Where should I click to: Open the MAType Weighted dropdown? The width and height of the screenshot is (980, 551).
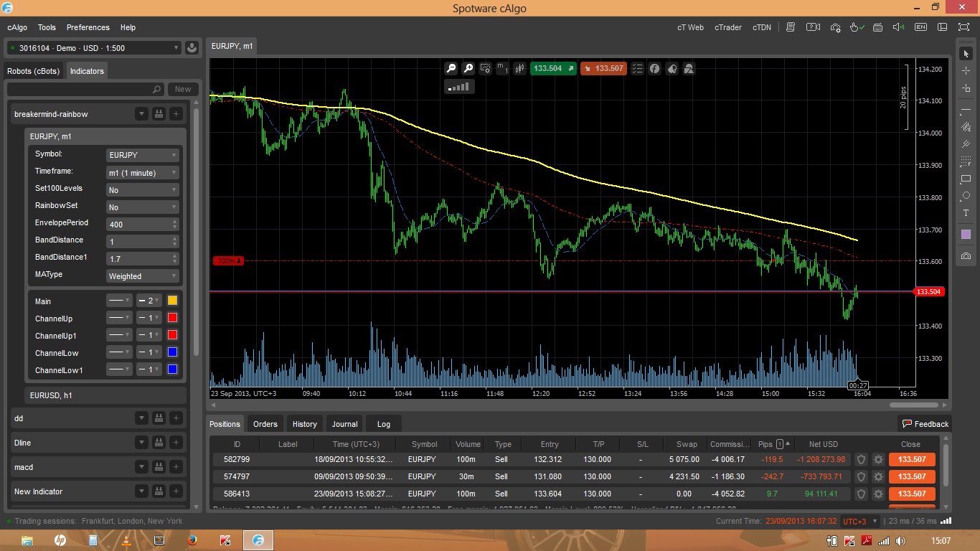click(x=142, y=275)
